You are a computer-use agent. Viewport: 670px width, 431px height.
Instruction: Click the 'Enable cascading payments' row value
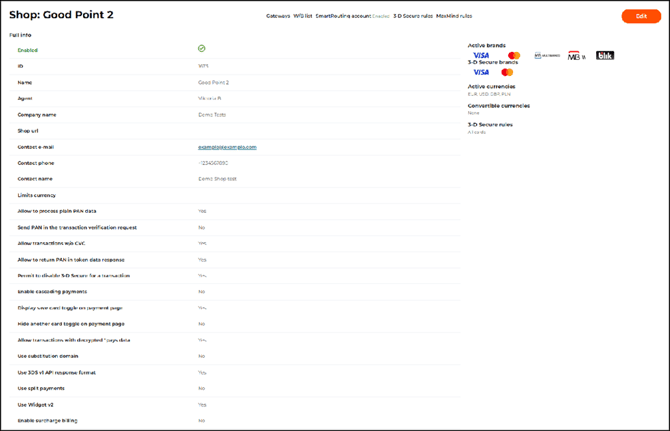point(202,292)
